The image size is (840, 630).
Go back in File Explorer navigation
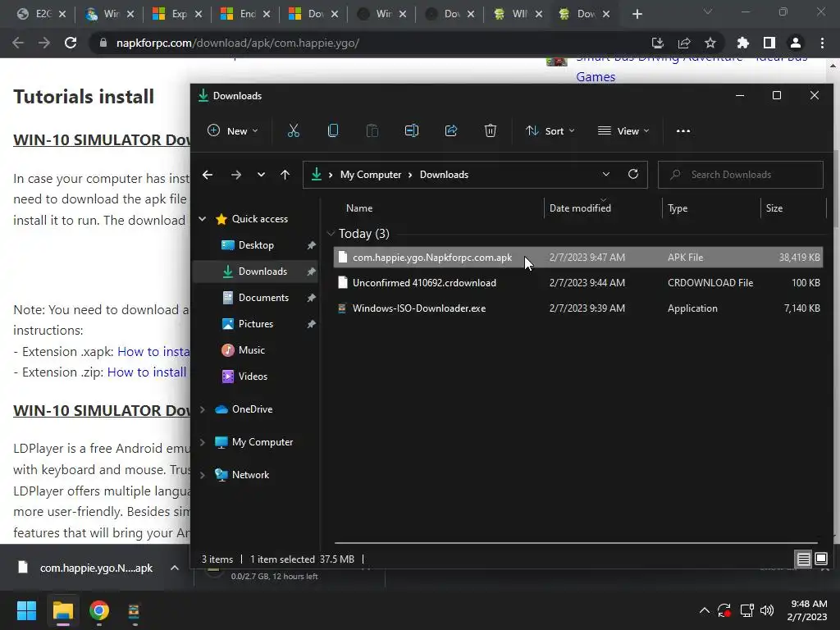(208, 175)
